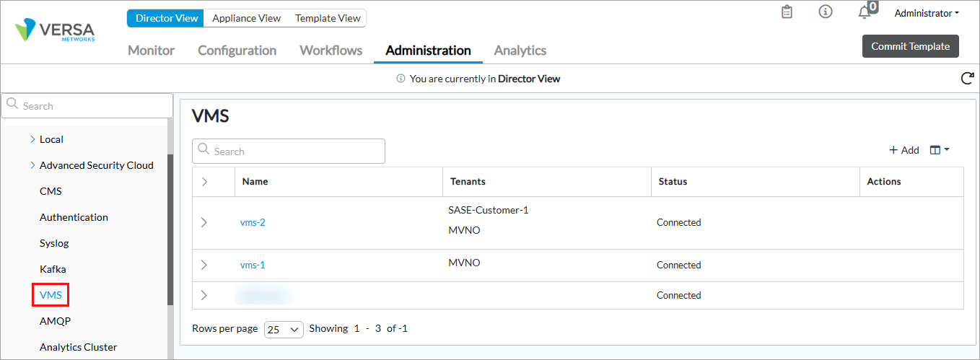Click the information circle icon

[x=826, y=12]
